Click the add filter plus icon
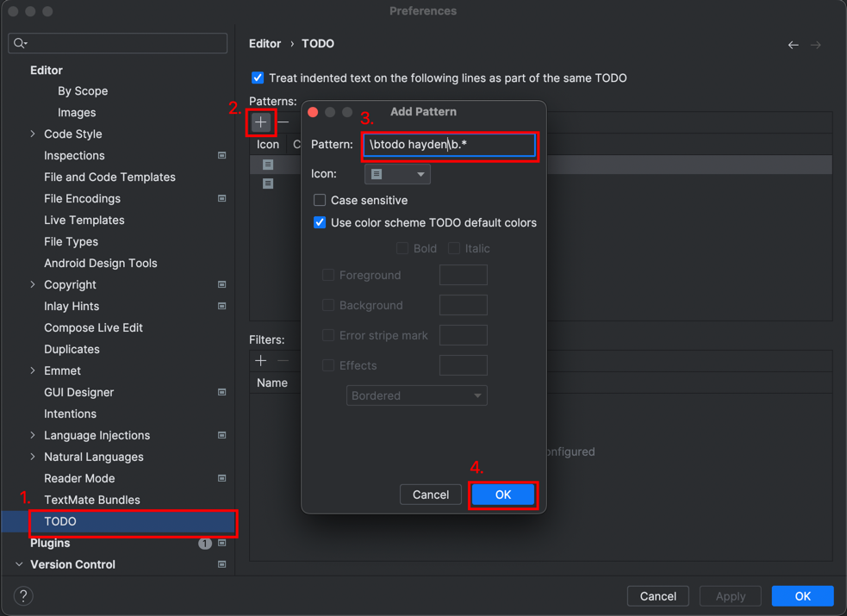The image size is (847, 616). tap(261, 361)
